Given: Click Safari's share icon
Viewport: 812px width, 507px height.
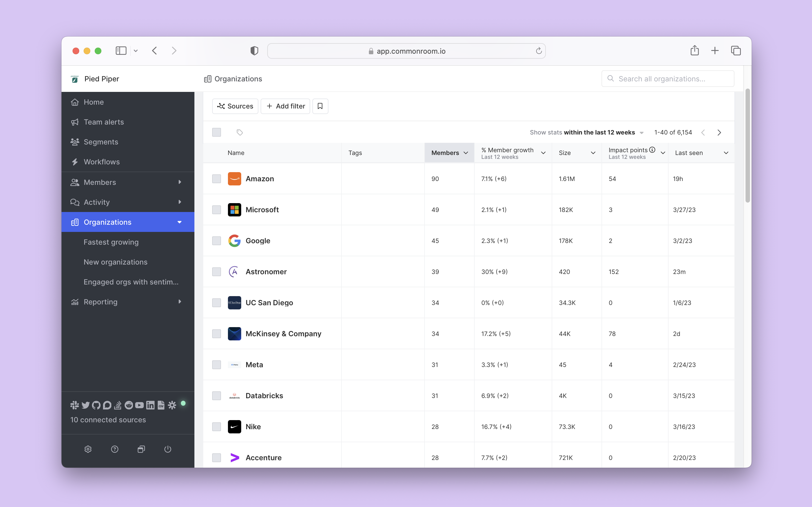Looking at the screenshot, I should 695,51.
